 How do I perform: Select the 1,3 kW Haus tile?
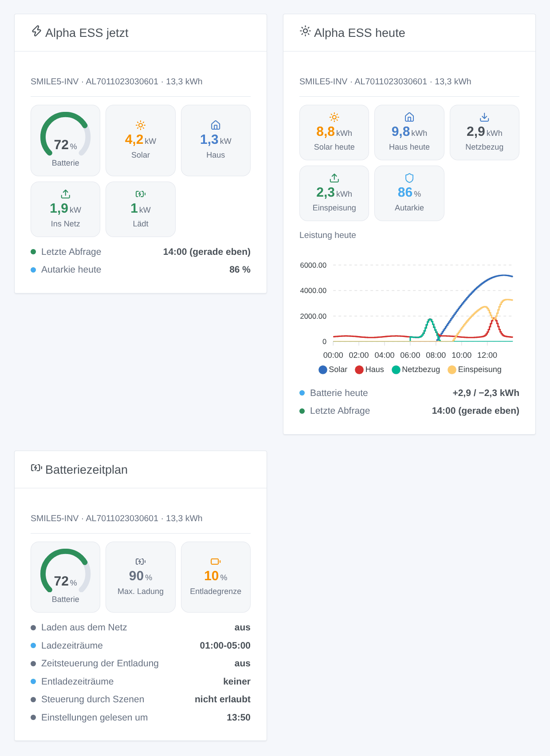(216, 140)
